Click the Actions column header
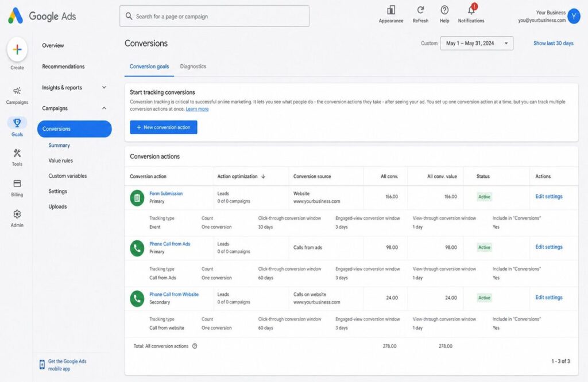The height and width of the screenshot is (382, 588). 543,177
